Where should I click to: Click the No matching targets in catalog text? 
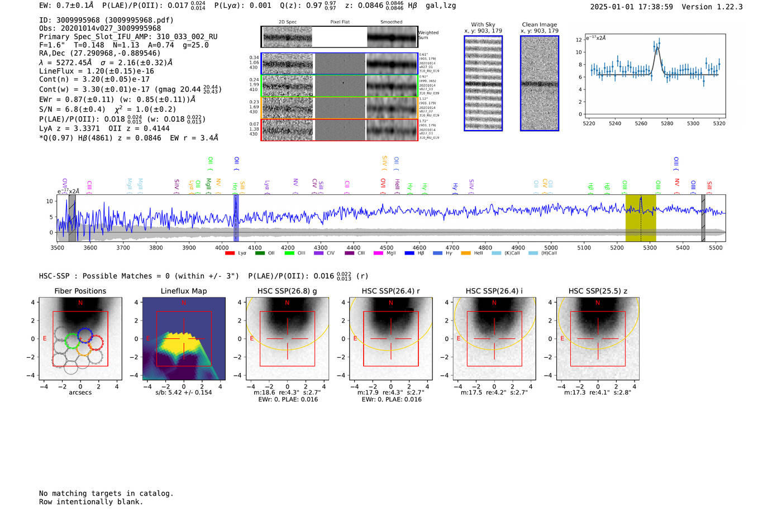pyautogui.click(x=106, y=493)
